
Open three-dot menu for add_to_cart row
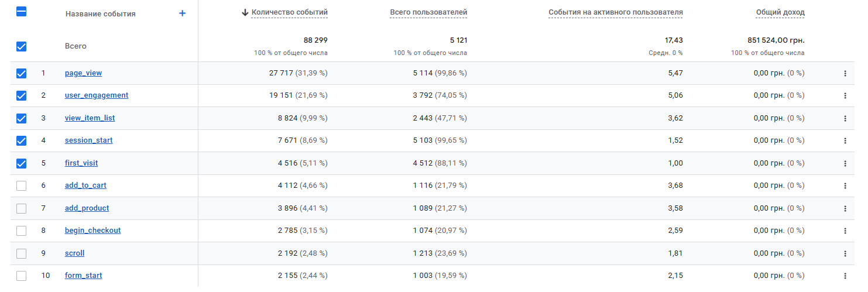click(845, 185)
